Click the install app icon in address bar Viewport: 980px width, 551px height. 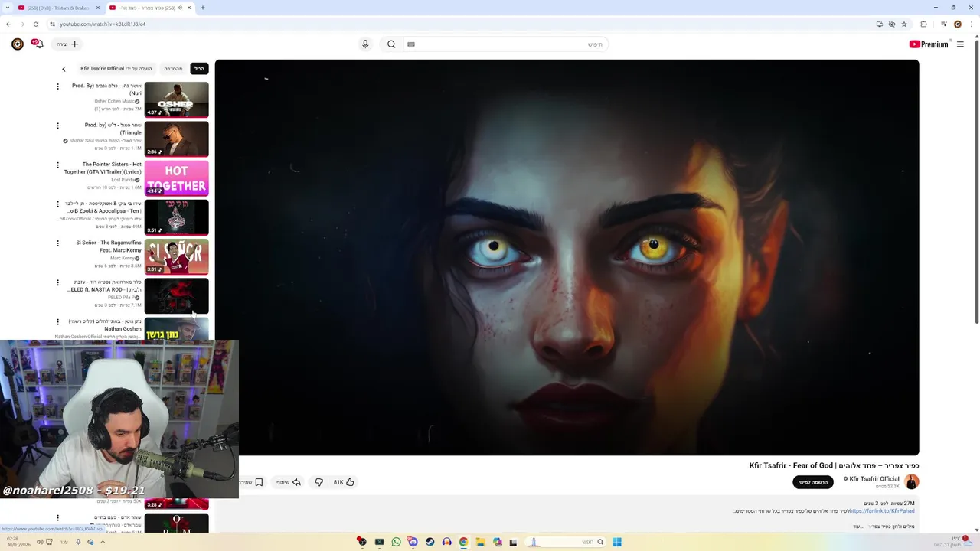click(x=880, y=24)
